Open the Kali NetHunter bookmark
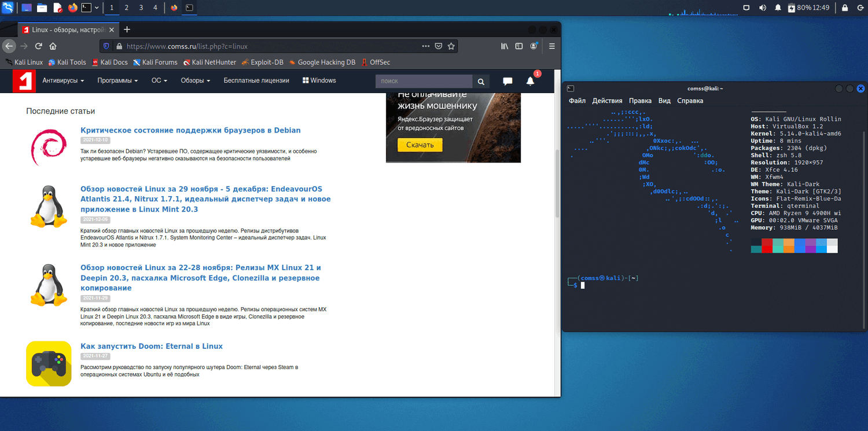The height and width of the screenshot is (431, 868). (209, 62)
